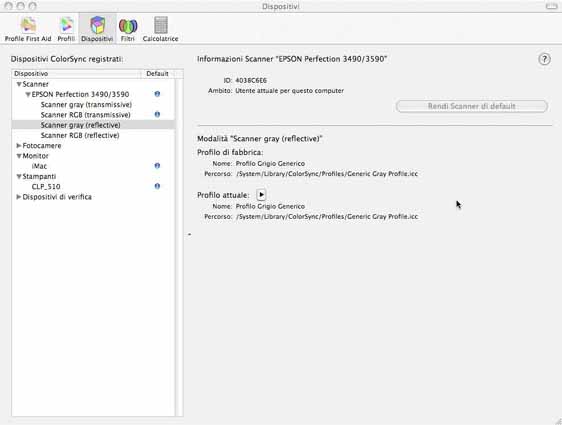Click the Dispositivi cube icon
The width and height of the screenshot is (562, 425).
[97, 25]
